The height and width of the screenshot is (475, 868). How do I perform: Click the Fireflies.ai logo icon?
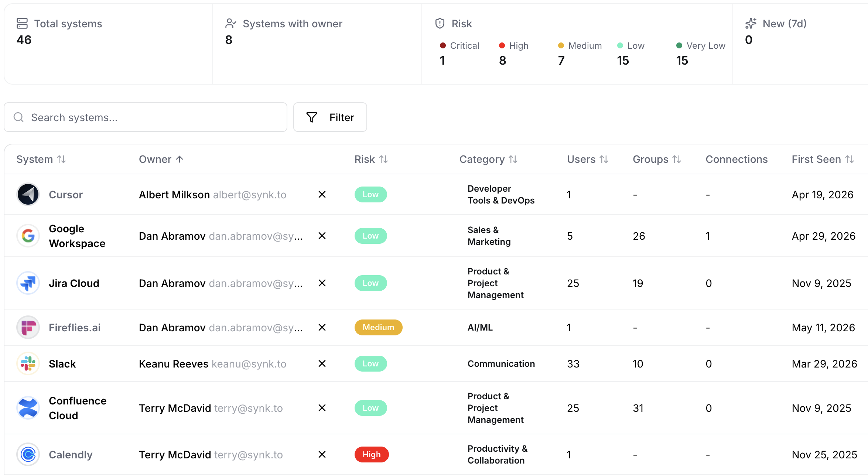coord(28,327)
